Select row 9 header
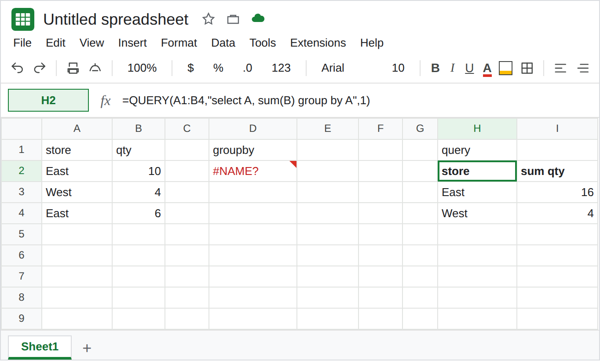The height and width of the screenshot is (364, 600). (22, 319)
